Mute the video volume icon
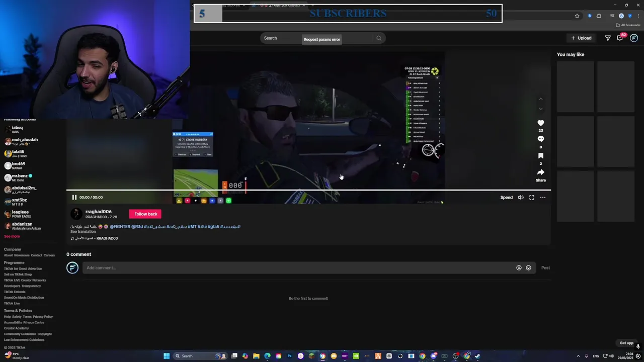644x362 pixels. point(521,198)
